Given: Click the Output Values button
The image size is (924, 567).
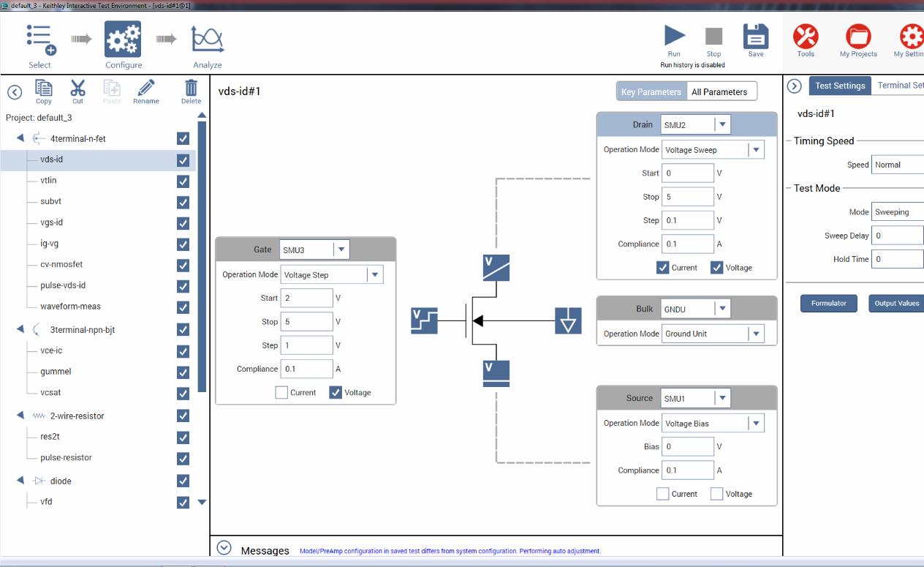Looking at the screenshot, I should click(x=896, y=303).
